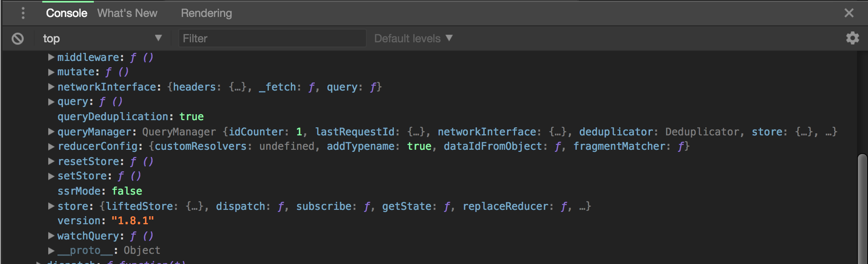Switch to the What's New tab
This screenshot has width=868, height=264.
(x=127, y=13)
